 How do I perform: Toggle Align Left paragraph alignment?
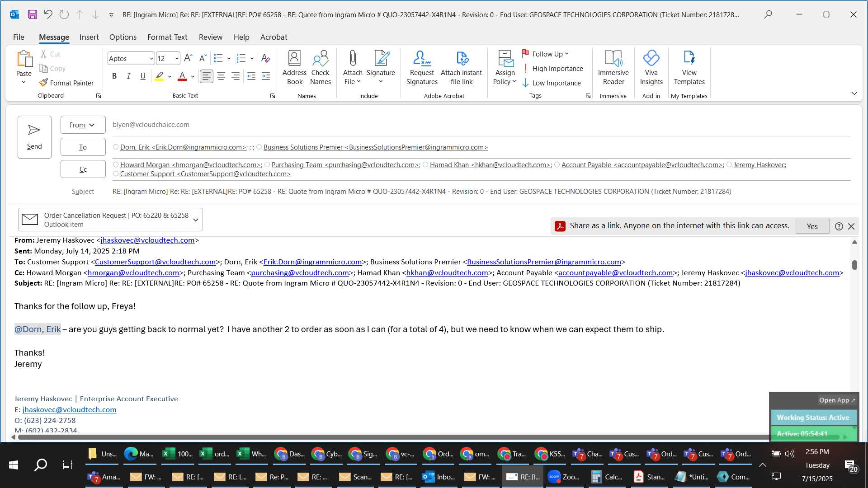pos(206,76)
